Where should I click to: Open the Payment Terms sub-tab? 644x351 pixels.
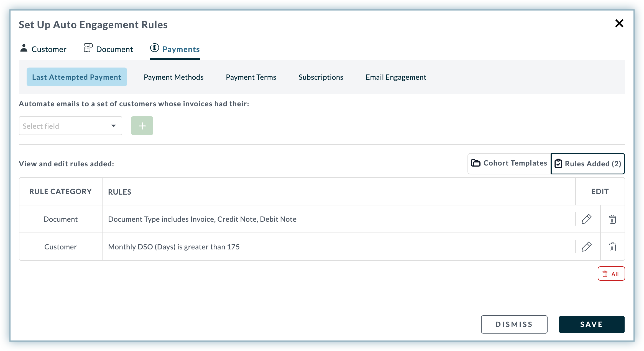pyautogui.click(x=251, y=77)
